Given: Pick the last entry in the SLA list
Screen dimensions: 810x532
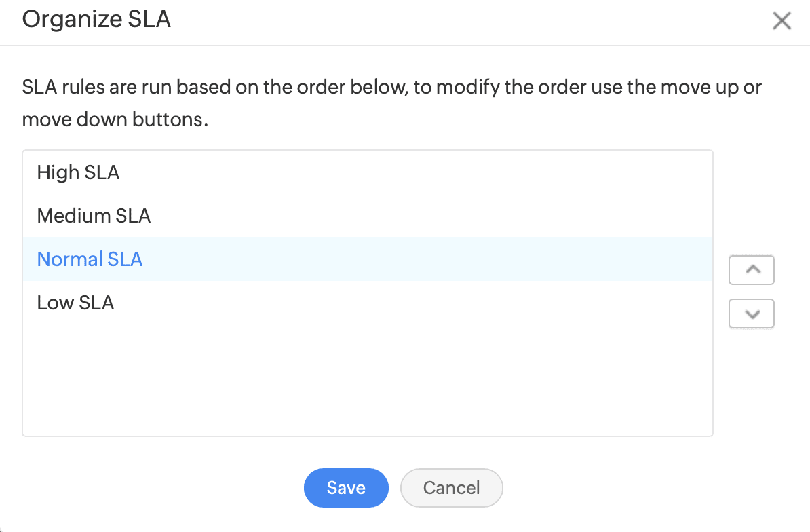Looking at the screenshot, I should coord(75,303).
